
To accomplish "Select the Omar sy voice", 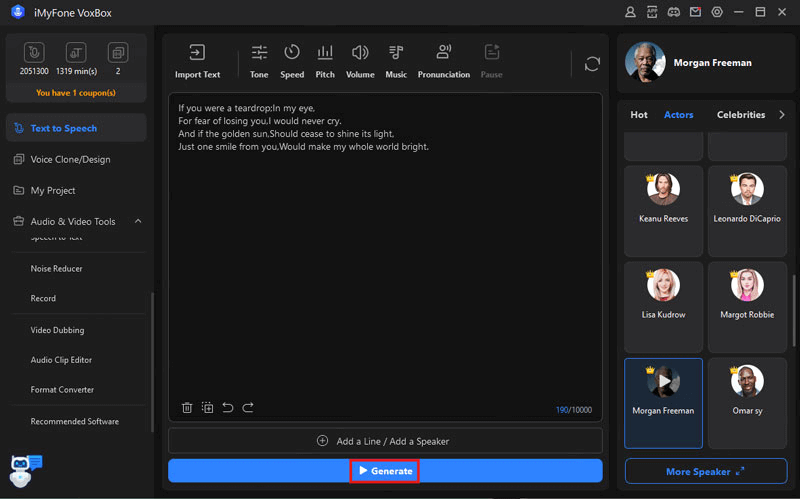I will [x=747, y=403].
